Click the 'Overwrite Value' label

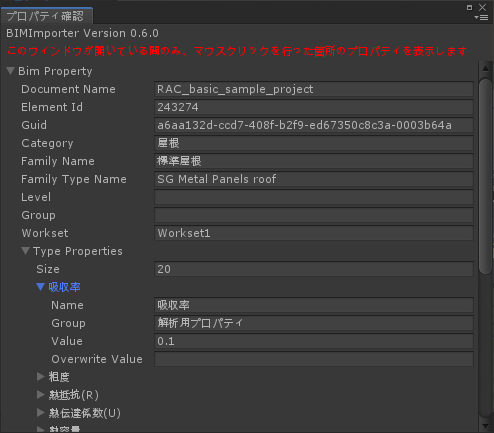(x=97, y=359)
